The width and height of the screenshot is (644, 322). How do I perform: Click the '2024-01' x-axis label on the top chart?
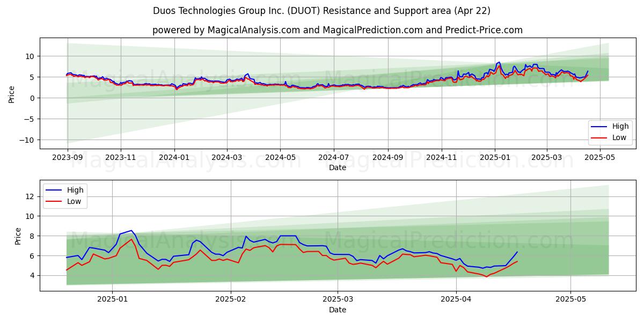(x=174, y=159)
